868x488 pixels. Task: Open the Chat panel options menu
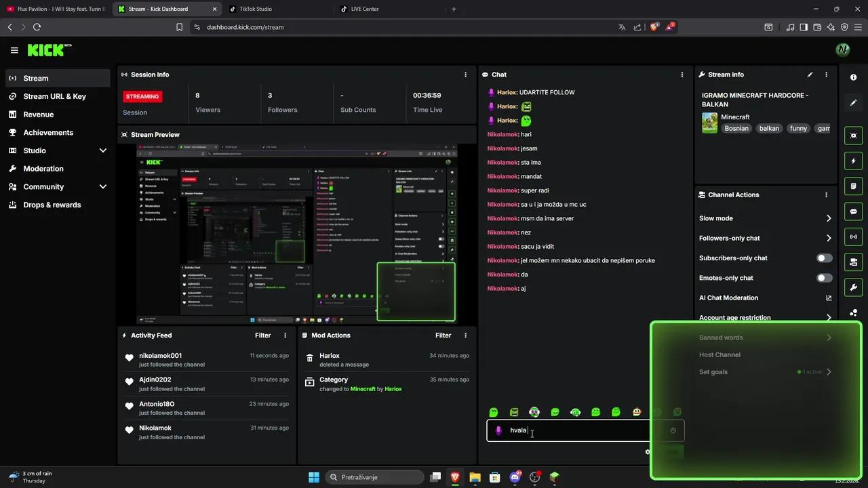pos(682,75)
